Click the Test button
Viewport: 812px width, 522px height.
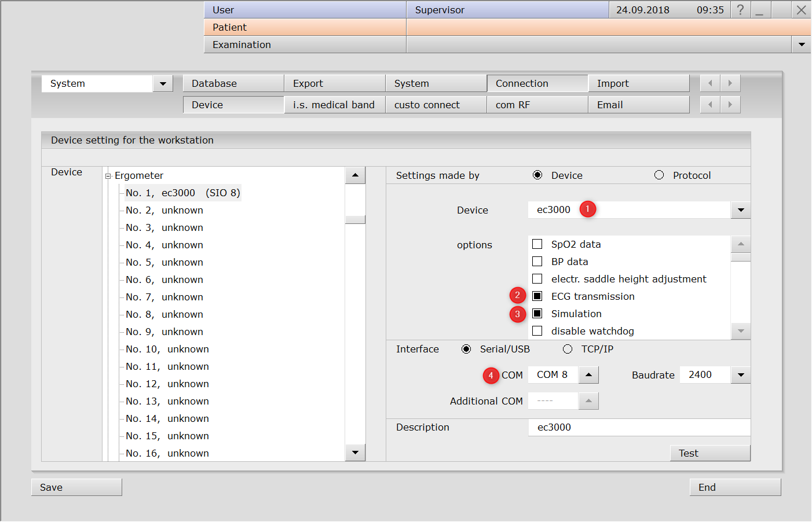(x=710, y=453)
